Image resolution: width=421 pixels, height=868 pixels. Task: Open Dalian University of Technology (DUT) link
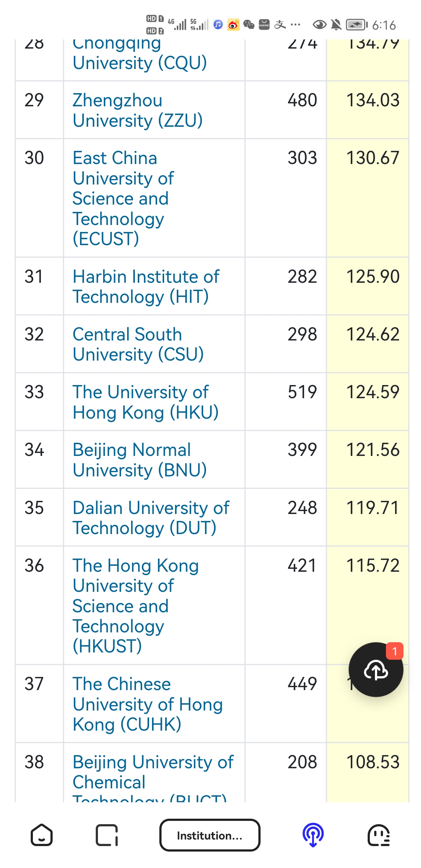[150, 518]
